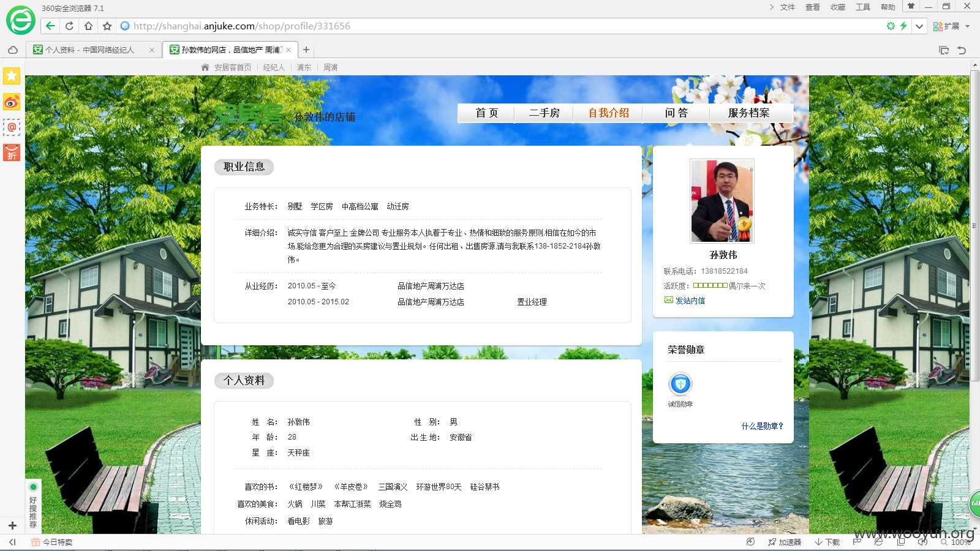980x551 pixels.
Task: Open the discount 折 icon in the left sidebar
Action: click(x=12, y=152)
